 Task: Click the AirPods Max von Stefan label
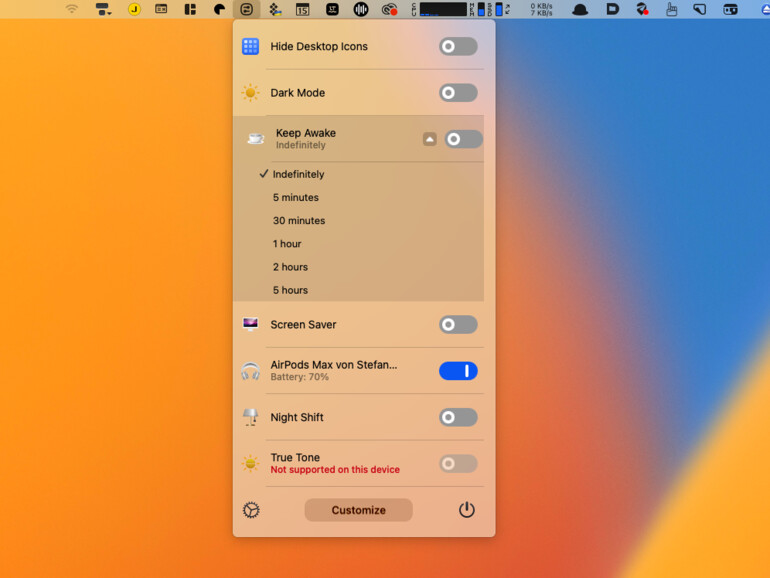pos(334,365)
